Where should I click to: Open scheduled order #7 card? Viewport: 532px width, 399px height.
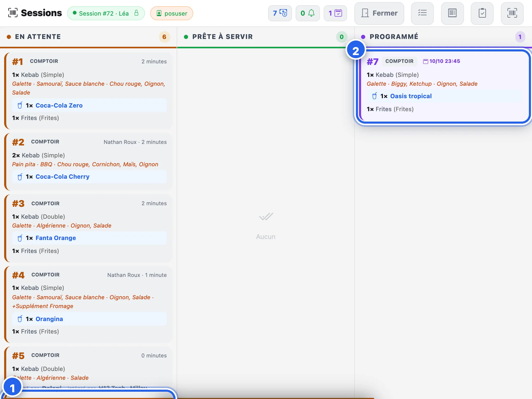pos(443,86)
